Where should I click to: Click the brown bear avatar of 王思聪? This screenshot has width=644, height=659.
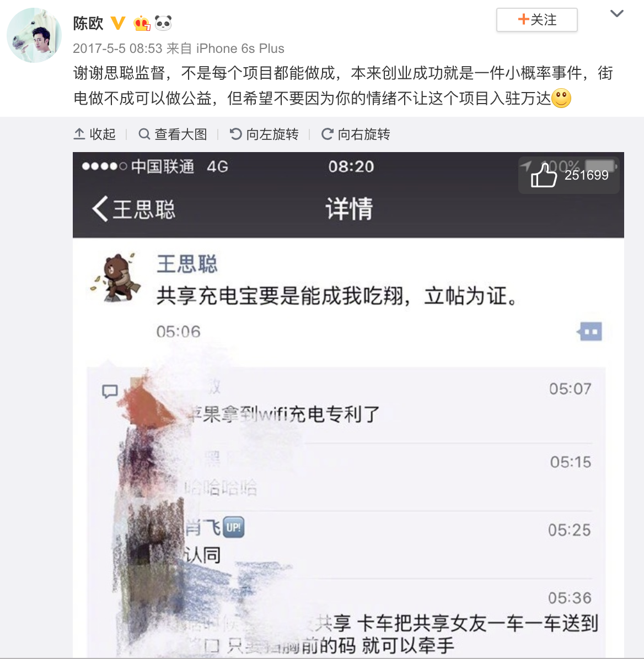[x=116, y=277]
